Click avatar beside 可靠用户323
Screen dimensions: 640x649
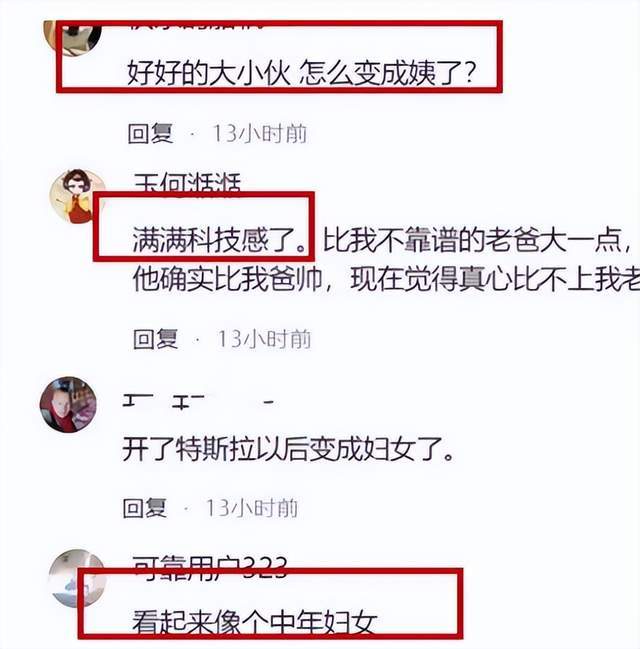77,579
